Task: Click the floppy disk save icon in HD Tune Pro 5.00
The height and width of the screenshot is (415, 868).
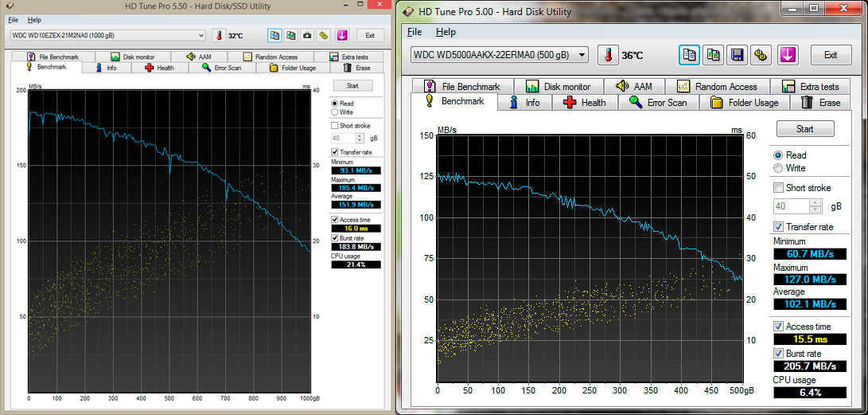Action: point(738,55)
